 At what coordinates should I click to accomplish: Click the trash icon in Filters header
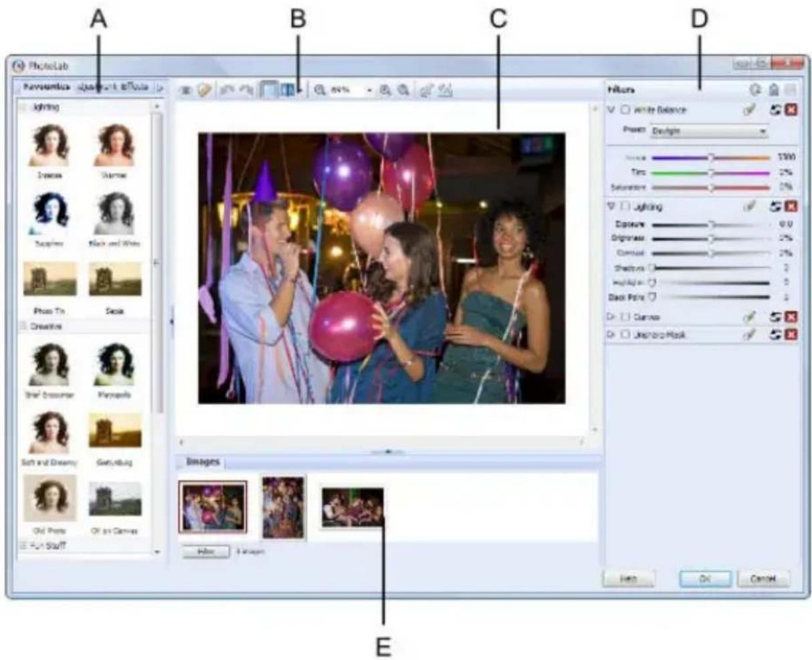(x=774, y=90)
